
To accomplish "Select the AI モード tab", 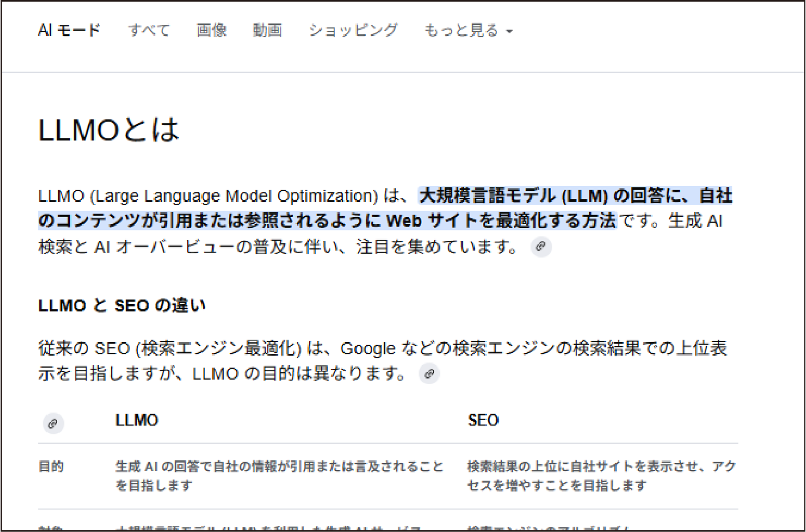I will click(69, 30).
